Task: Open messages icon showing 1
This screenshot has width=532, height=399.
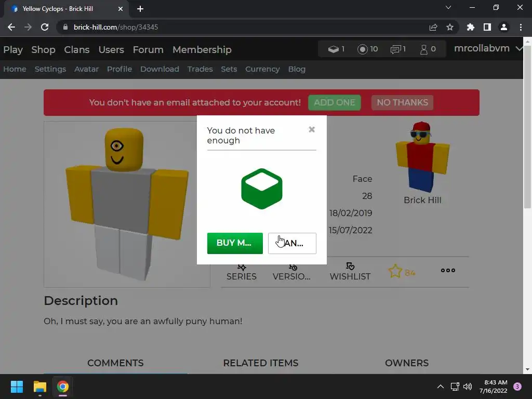Action: pos(398,49)
